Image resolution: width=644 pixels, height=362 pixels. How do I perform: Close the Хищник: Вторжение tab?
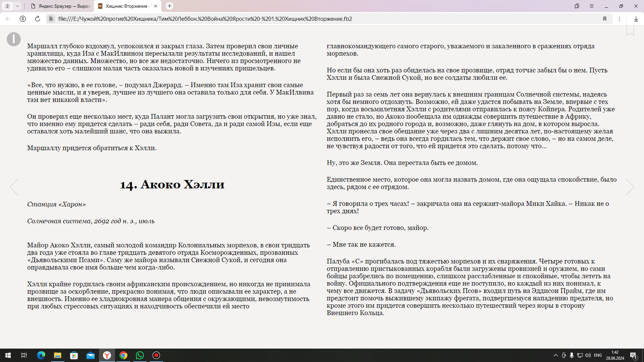pyautogui.click(x=155, y=6)
